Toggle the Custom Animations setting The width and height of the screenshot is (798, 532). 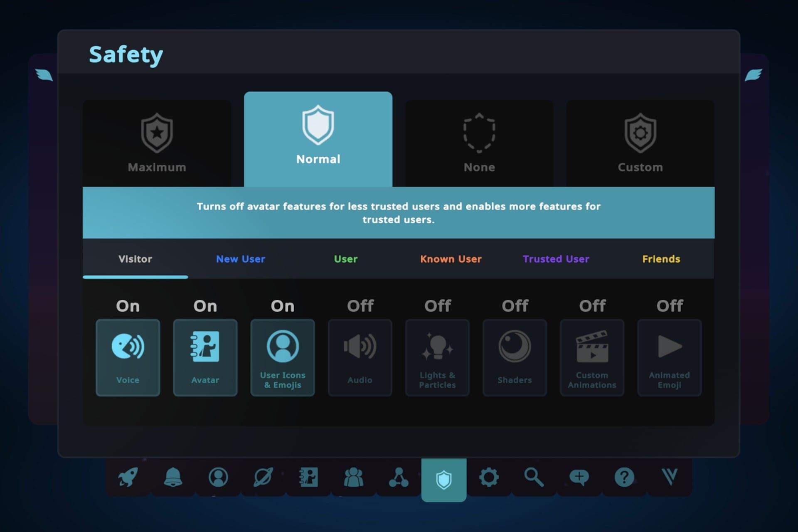click(592, 357)
